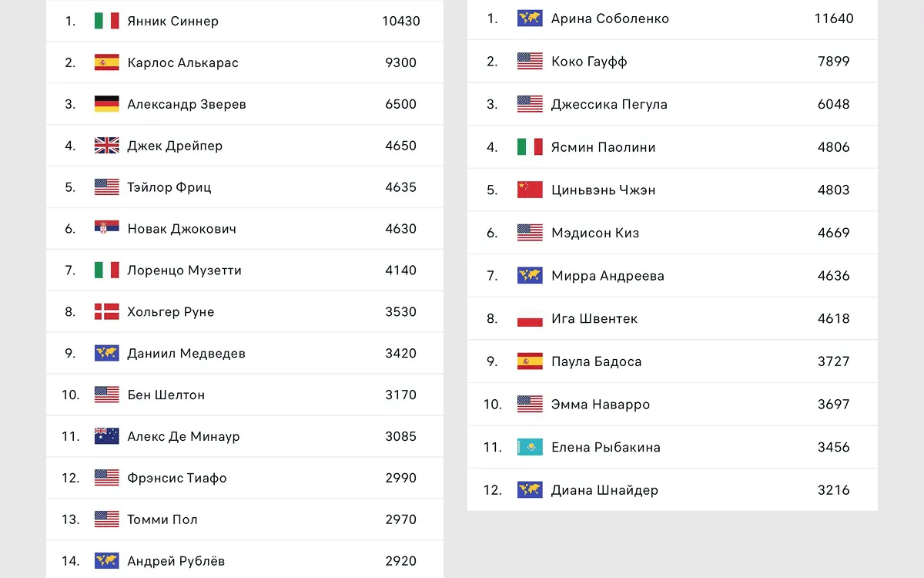Click the Serbian flag beside Новак Джокович

(x=106, y=228)
